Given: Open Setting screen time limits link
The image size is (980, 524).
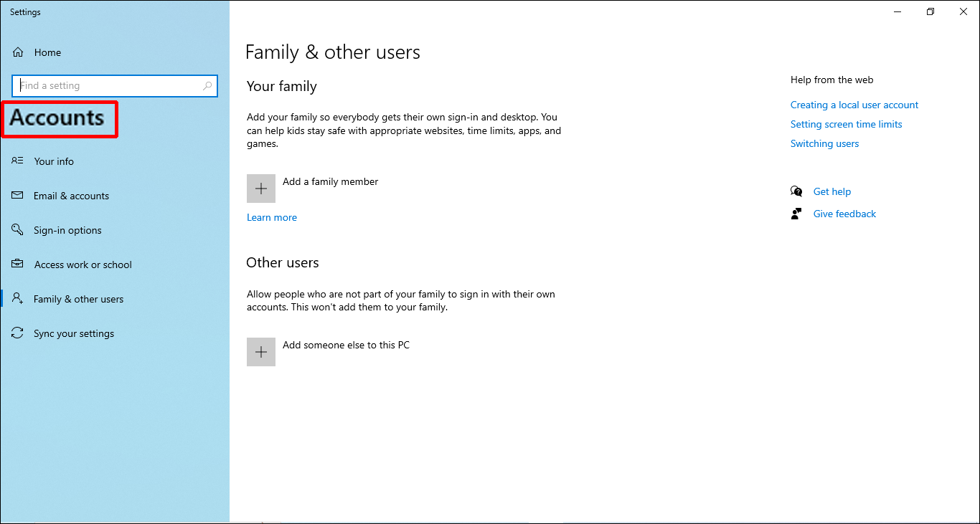Looking at the screenshot, I should [846, 124].
